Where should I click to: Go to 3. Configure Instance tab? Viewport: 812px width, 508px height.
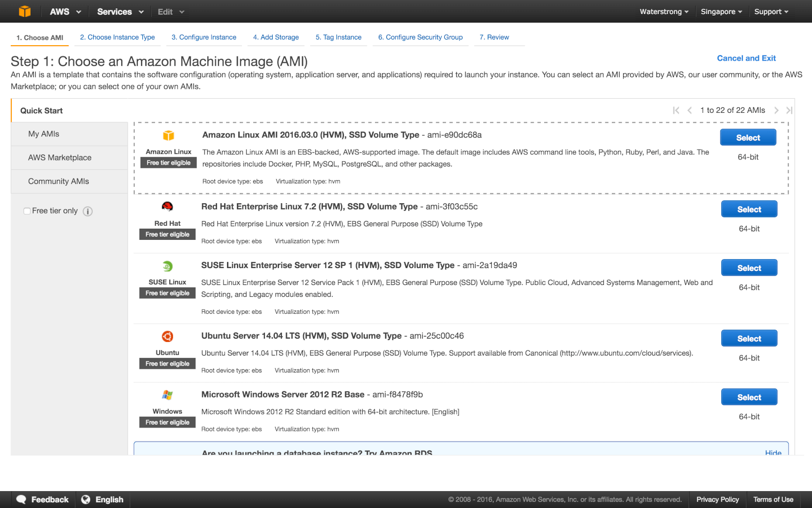tap(204, 37)
